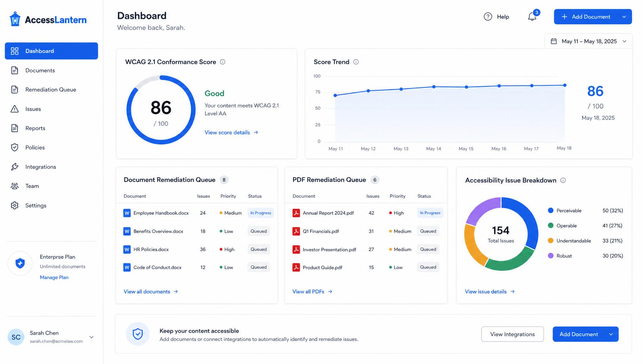This screenshot has width=643, height=364.
Task: Click In Progress status for Annual Report 2024.pdf
Action: click(430, 213)
